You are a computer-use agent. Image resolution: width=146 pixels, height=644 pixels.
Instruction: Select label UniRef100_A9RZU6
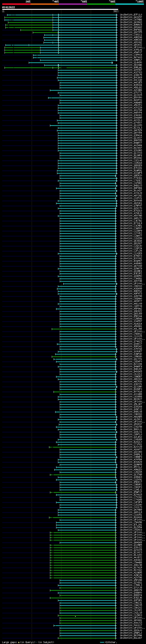131,37
